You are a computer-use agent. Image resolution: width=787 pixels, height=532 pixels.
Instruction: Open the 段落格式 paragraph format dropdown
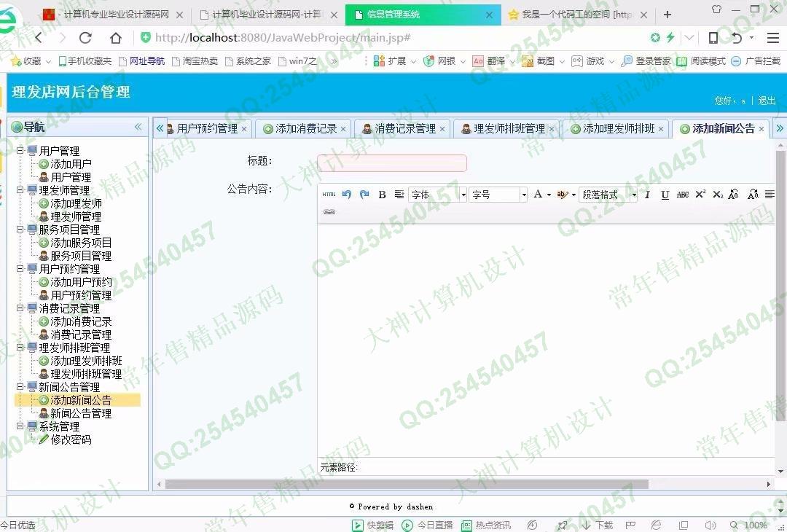pyautogui.click(x=608, y=195)
